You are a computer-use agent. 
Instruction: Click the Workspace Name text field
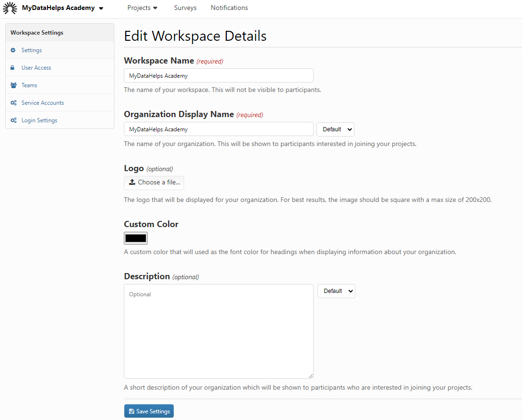218,76
